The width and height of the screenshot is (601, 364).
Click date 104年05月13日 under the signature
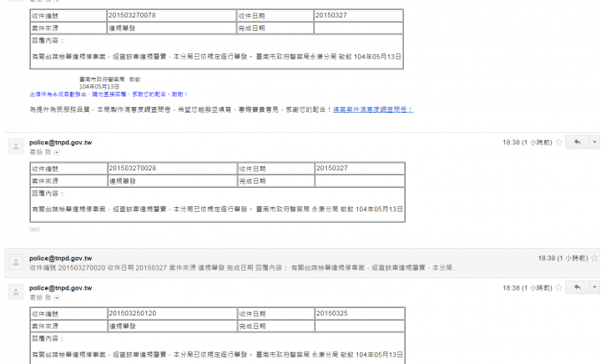click(98, 87)
